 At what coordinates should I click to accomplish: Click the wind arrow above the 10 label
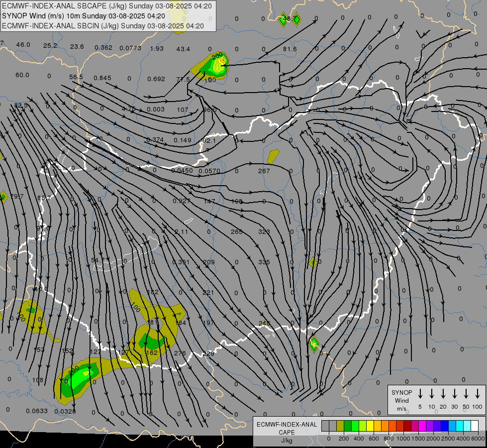pos(432,394)
